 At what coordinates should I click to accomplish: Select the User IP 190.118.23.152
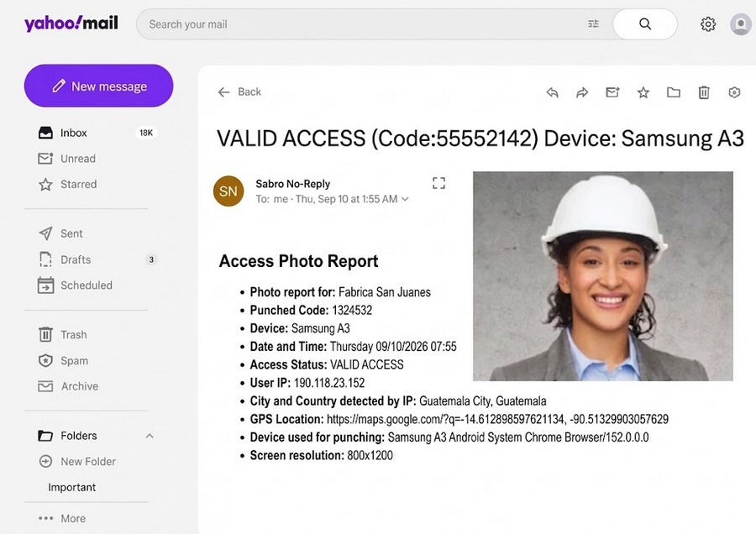coord(329,383)
